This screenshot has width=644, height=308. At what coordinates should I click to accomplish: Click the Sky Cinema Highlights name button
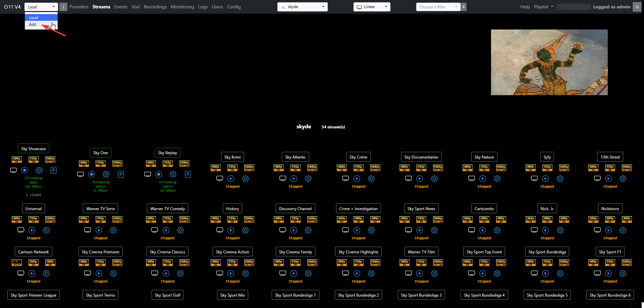358,252
